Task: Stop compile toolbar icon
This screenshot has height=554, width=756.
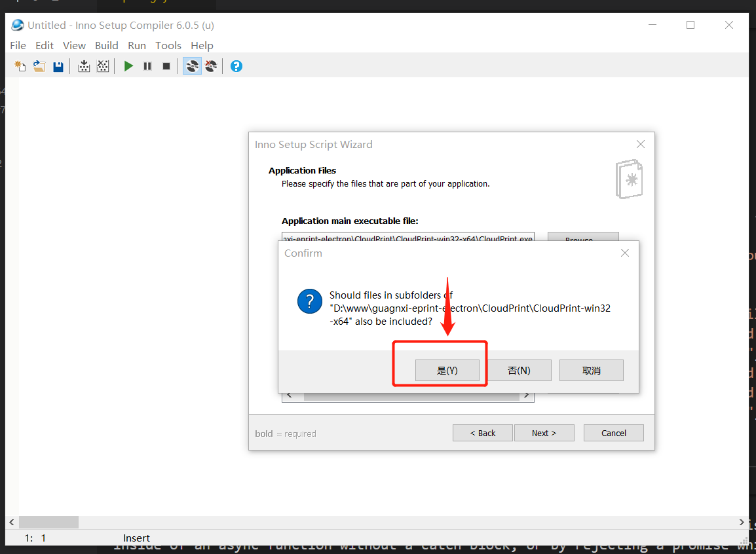Action: coord(103,67)
